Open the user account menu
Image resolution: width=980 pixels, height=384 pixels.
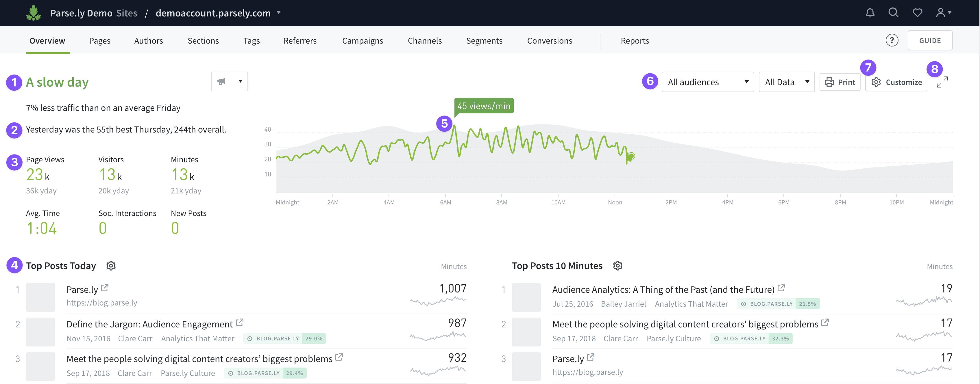(944, 13)
